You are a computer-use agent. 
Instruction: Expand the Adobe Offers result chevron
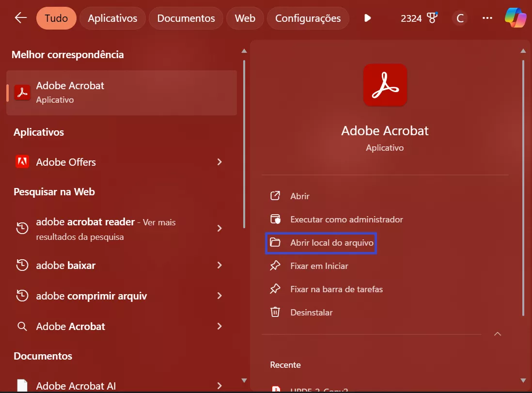click(x=219, y=162)
